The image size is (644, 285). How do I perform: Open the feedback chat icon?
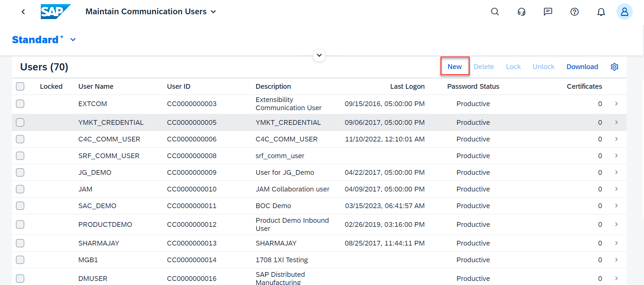tap(548, 12)
